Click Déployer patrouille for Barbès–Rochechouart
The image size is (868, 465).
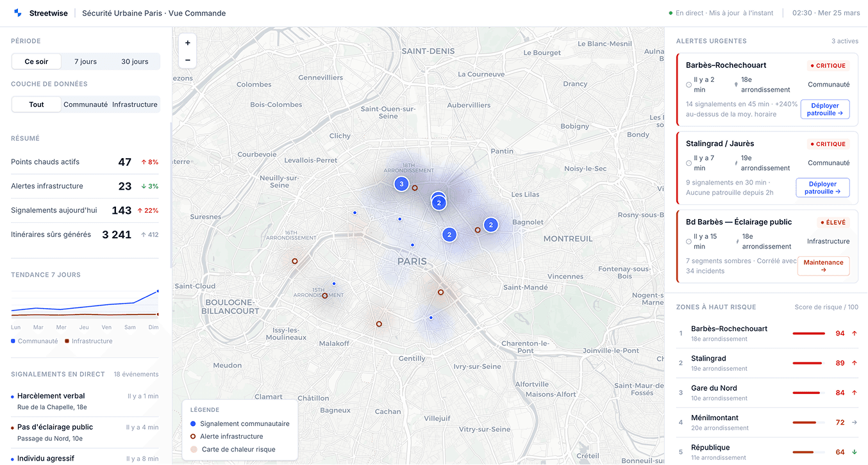824,109
